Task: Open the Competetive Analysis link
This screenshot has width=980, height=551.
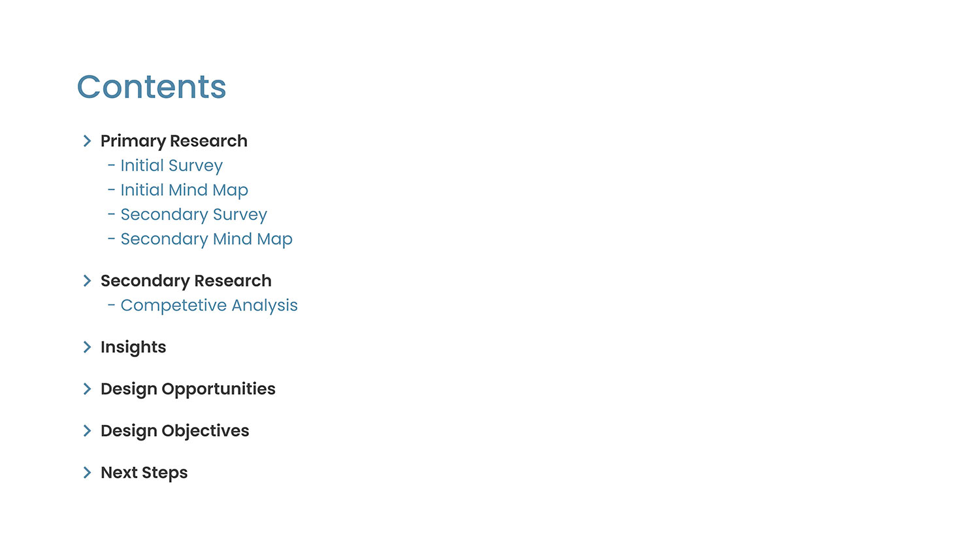Action: coord(209,306)
